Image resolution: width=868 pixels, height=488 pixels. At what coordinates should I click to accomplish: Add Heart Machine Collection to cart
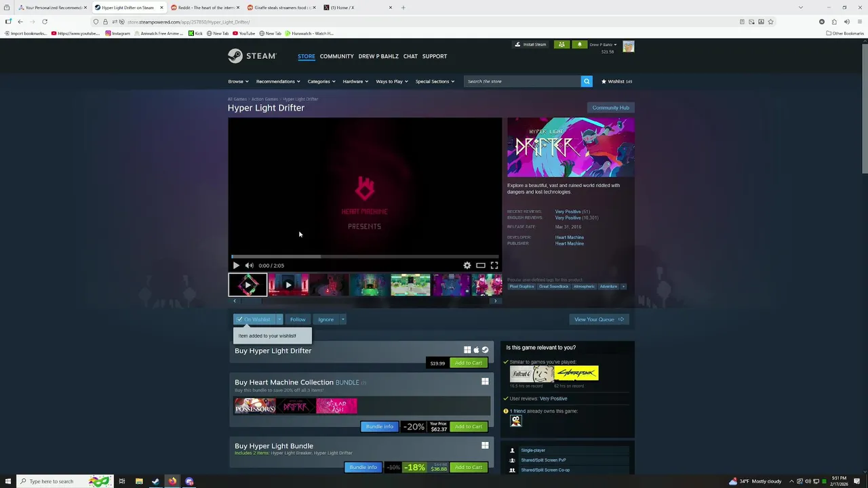tap(469, 426)
